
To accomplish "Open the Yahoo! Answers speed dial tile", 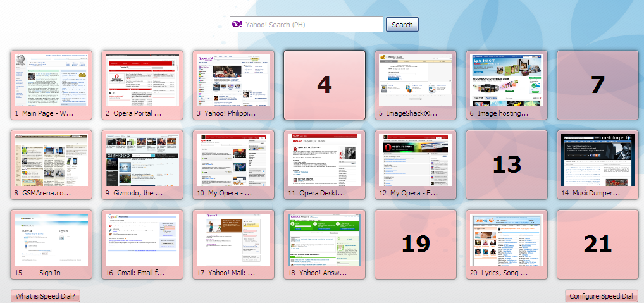I will click(325, 240).
